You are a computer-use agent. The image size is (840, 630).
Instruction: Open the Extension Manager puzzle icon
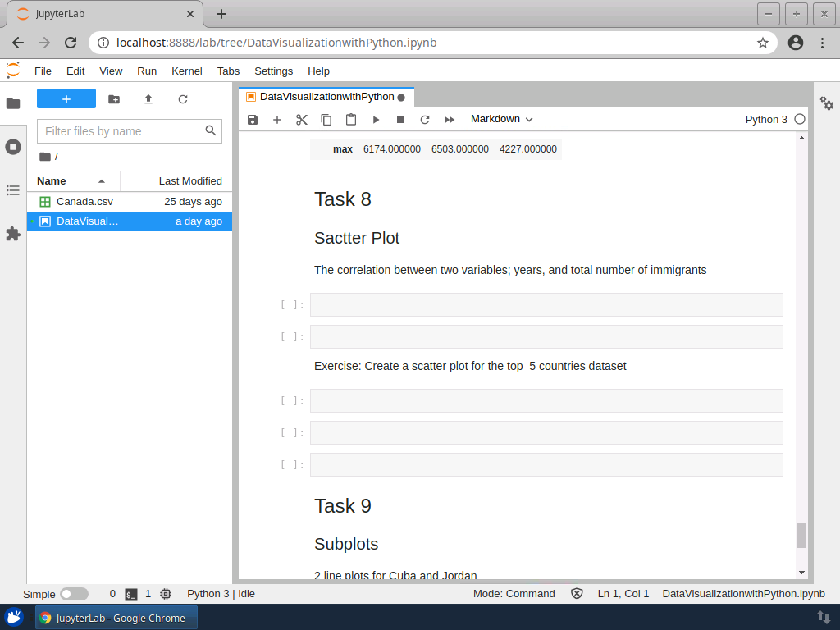[x=13, y=234]
